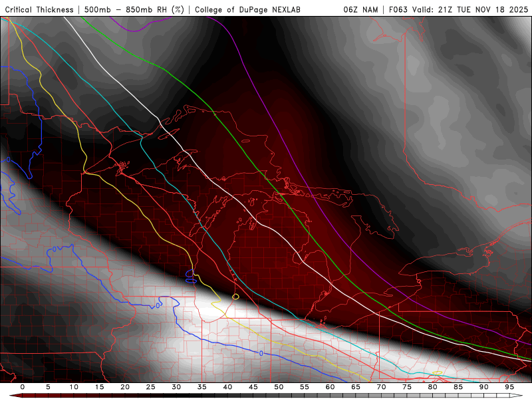This screenshot has width=532, height=399.
Task: Pick the '95' humidity scale value
Action: click(x=509, y=387)
